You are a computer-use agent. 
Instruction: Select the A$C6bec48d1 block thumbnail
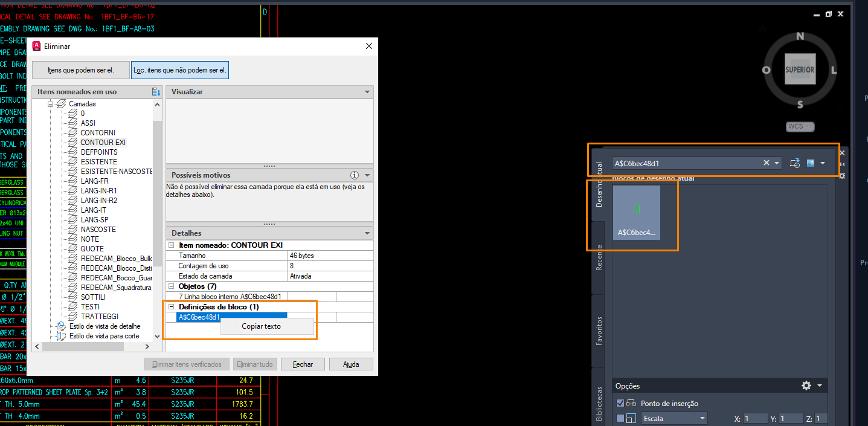point(637,212)
